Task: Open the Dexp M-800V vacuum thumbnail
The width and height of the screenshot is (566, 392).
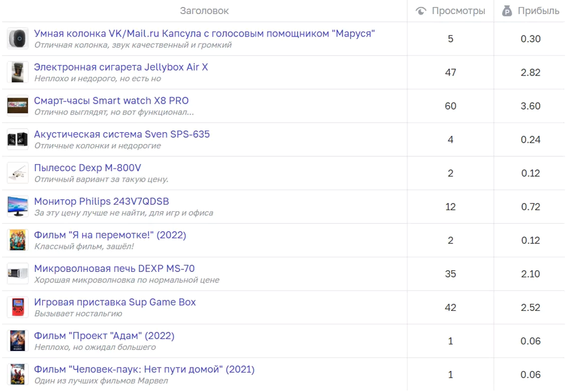Action: 18,173
